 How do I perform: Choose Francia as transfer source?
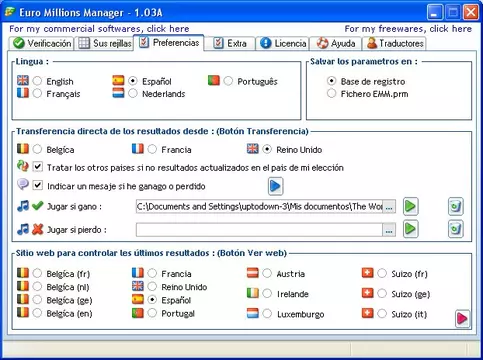click(152, 149)
